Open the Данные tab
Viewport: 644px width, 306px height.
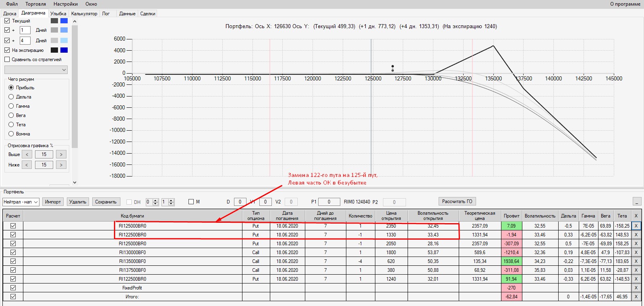[x=127, y=14]
